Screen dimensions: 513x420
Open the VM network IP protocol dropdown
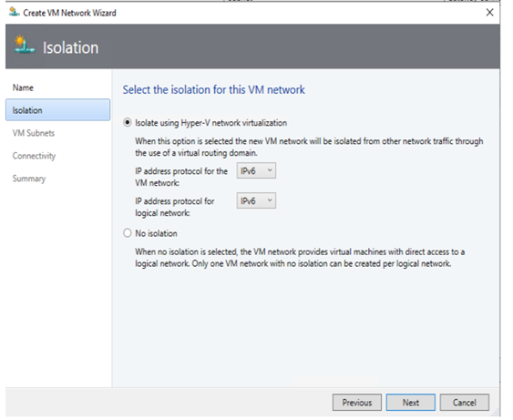coord(256,170)
